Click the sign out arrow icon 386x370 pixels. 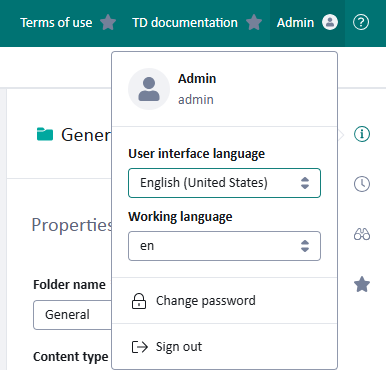click(x=140, y=347)
